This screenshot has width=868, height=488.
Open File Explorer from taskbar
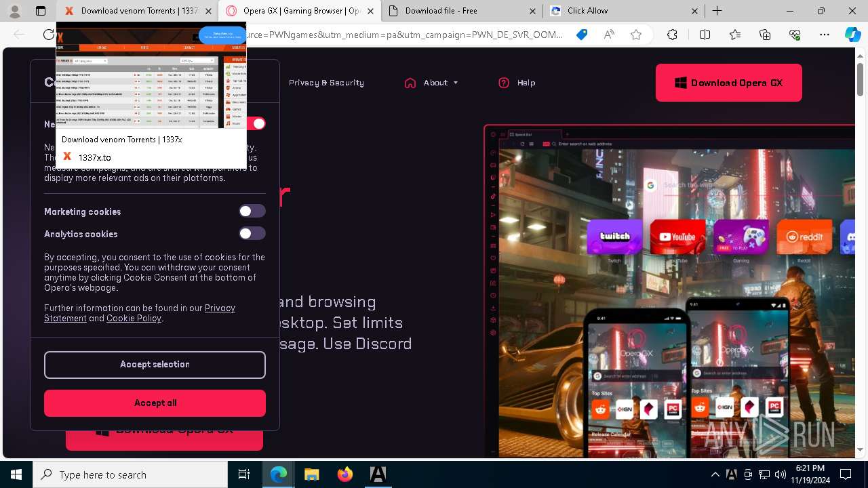312,474
